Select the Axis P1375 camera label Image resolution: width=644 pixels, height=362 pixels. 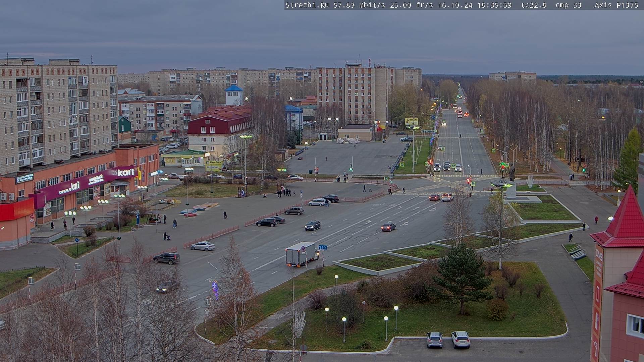tap(616, 5)
